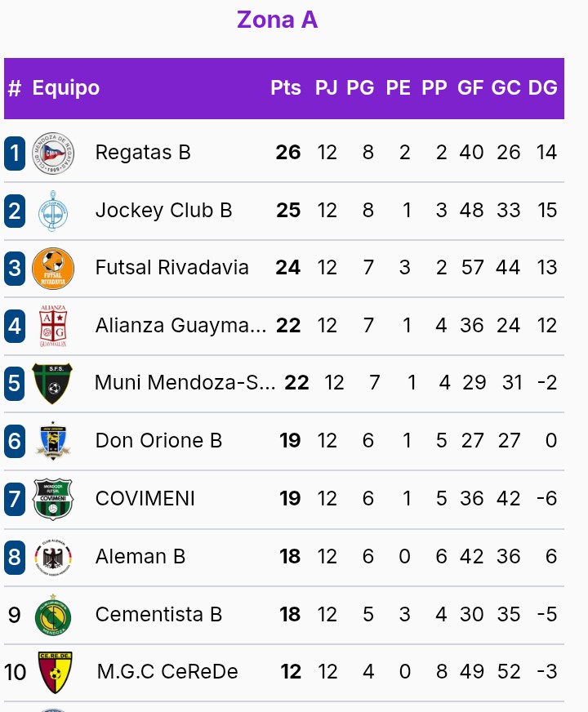Open the Regatas B team name
588x712 pixels.
point(143,153)
